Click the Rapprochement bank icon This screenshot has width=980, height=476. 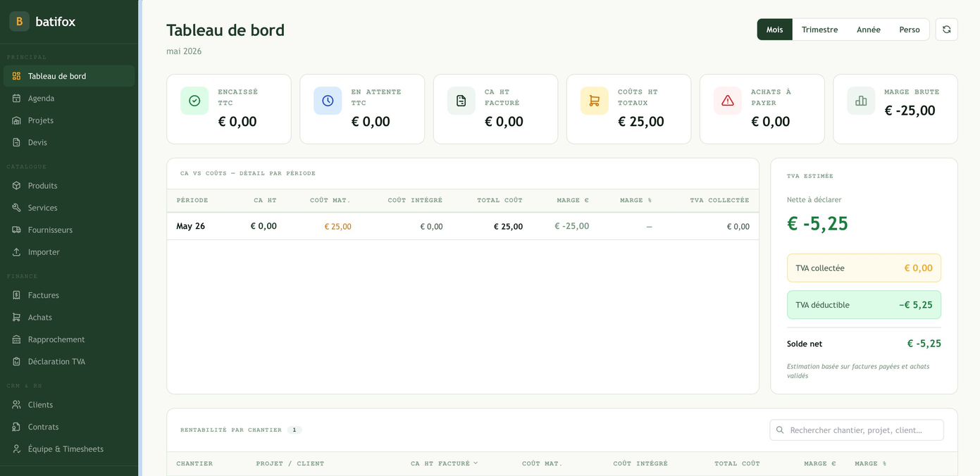pos(16,339)
